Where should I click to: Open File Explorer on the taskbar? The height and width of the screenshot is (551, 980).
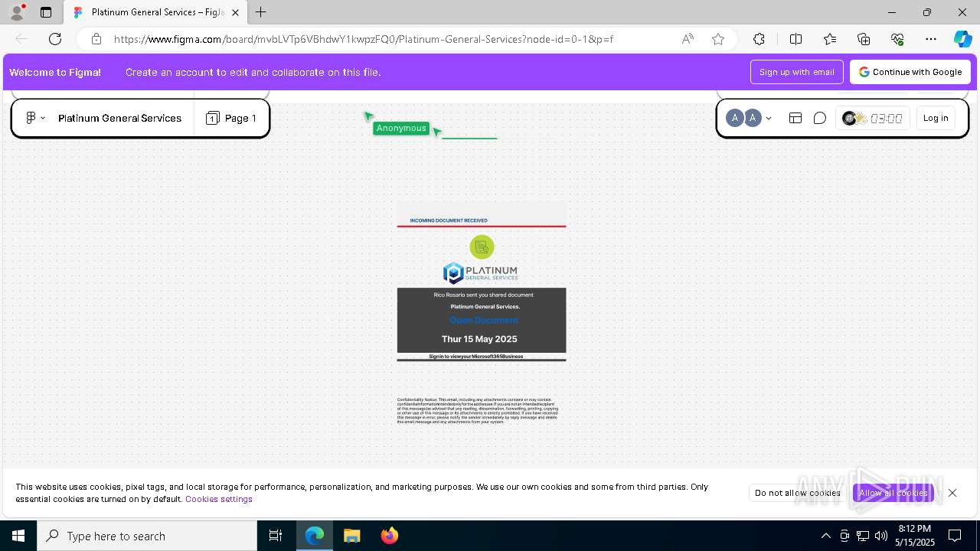click(x=352, y=536)
